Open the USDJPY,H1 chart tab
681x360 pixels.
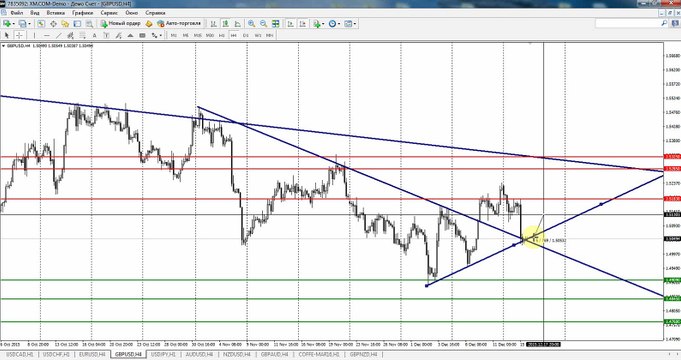[163, 354]
